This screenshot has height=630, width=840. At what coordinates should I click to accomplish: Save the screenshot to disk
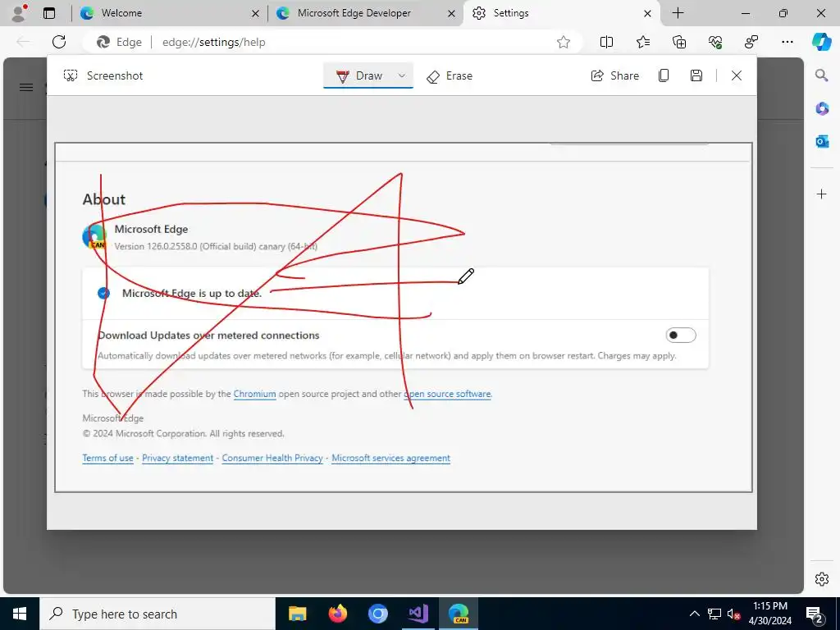pyautogui.click(x=696, y=75)
